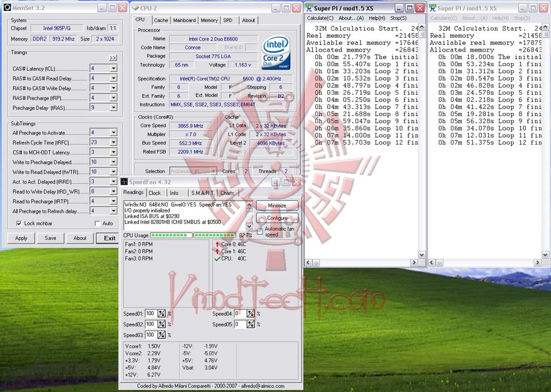Click the SpeedFan title bar icon
Image resolution: width=551 pixels, height=392 pixels.
click(124, 182)
